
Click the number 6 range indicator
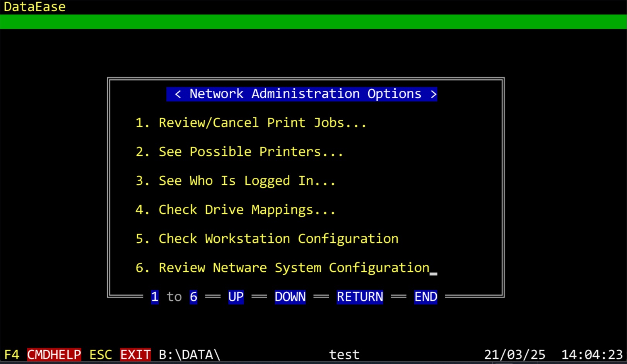[193, 297]
